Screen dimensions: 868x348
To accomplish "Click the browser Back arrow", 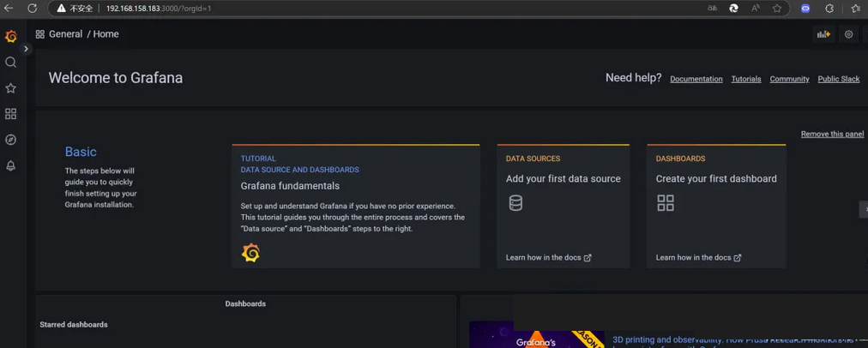I will click(x=9, y=9).
